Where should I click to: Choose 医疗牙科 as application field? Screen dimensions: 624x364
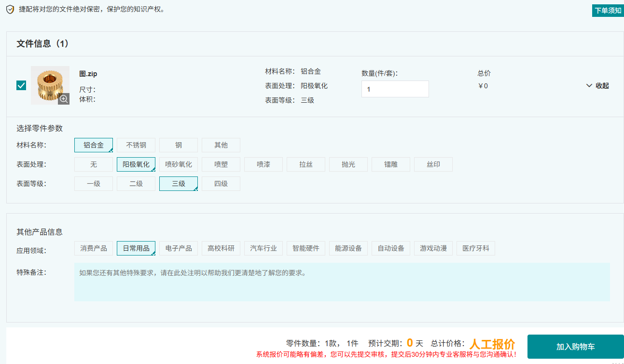click(x=476, y=248)
